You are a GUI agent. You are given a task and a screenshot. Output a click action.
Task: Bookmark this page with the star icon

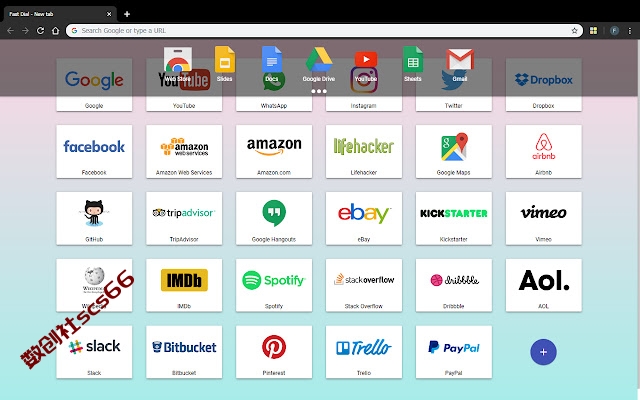pyautogui.click(x=574, y=31)
